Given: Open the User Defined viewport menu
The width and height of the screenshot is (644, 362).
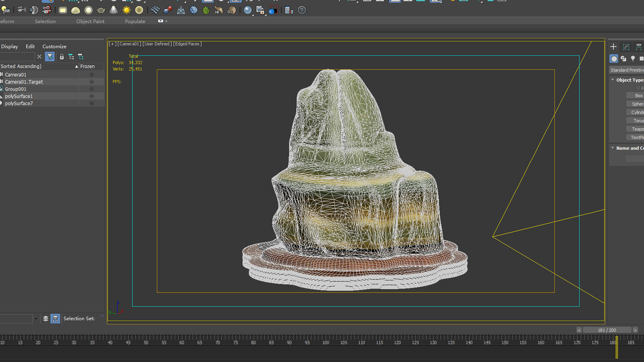Looking at the screenshot, I should (x=157, y=44).
